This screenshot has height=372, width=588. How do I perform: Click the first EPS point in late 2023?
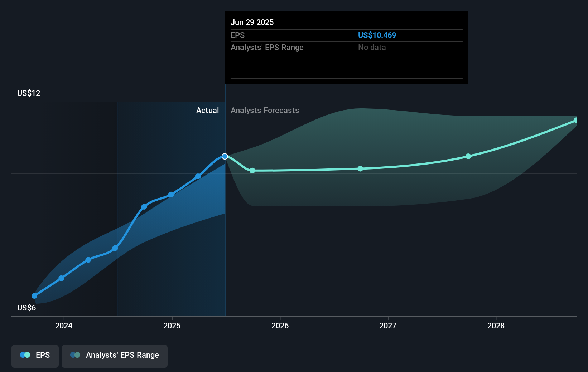(34, 296)
